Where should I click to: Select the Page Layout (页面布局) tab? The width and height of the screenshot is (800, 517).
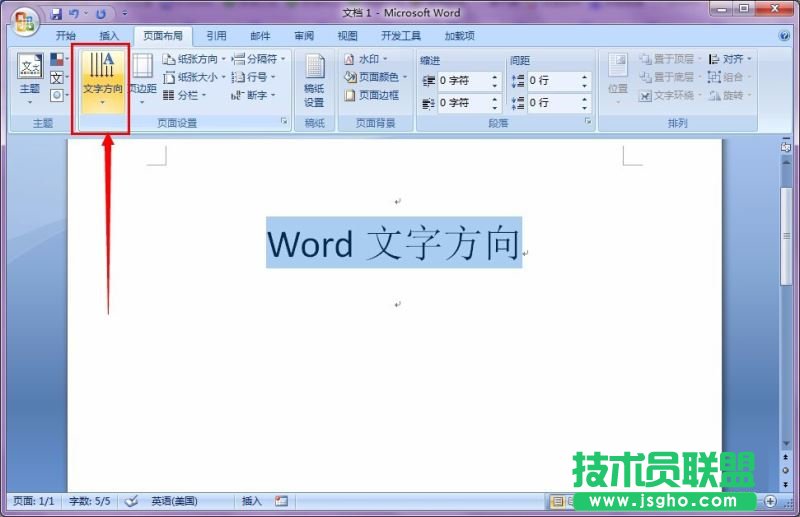[x=163, y=36]
